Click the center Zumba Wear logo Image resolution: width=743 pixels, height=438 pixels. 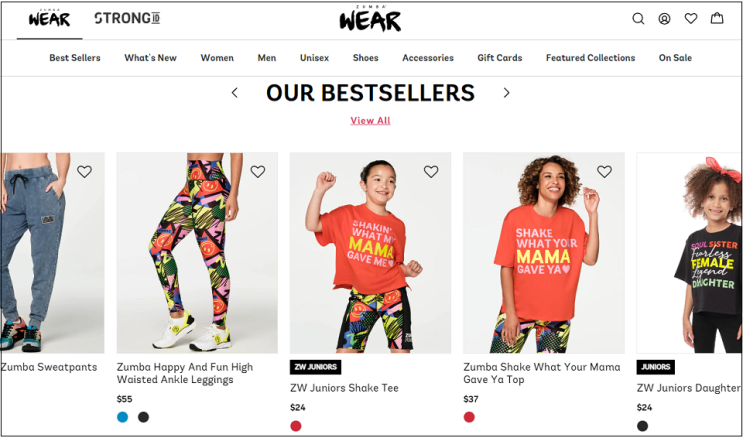370,19
